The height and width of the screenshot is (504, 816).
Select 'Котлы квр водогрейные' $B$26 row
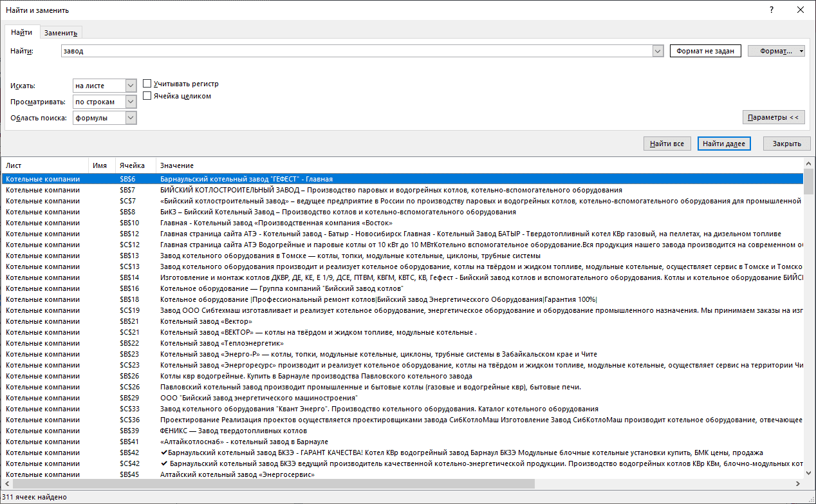(x=402, y=376)
